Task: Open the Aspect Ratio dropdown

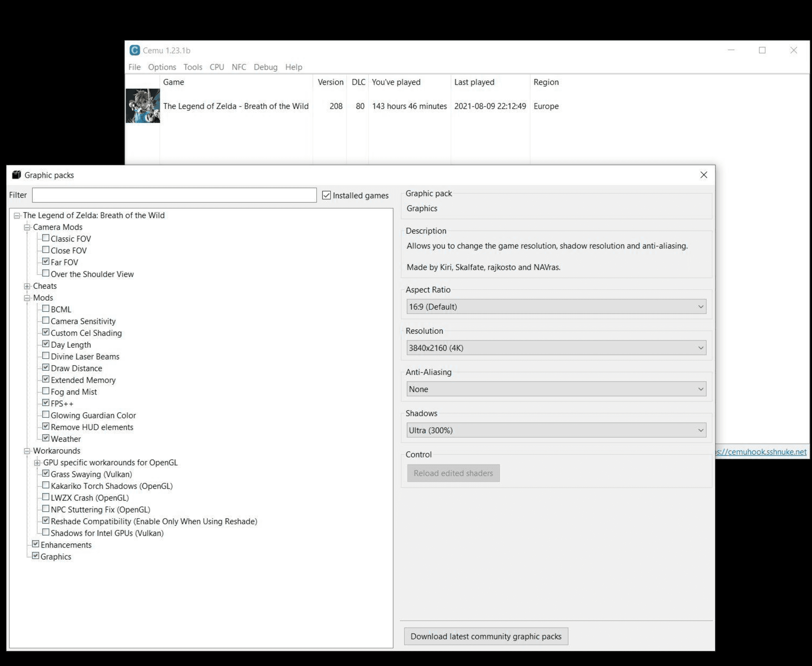Action: (556, 306)
